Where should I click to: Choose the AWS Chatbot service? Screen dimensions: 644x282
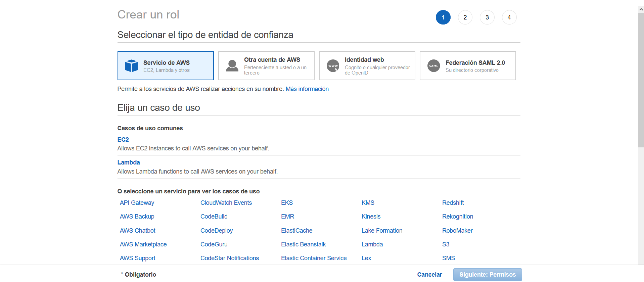click(x=138, y=231)
